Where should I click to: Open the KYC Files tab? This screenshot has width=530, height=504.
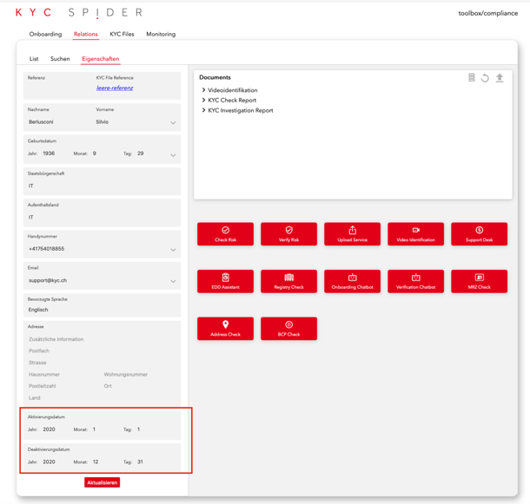tap(122, 34)
